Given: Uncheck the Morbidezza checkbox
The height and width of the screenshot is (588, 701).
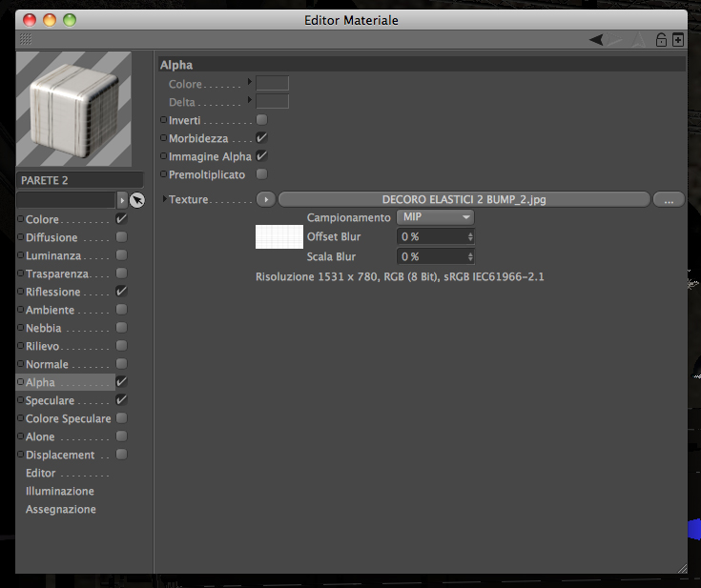Looking at the screenshot, I should 262,137.
